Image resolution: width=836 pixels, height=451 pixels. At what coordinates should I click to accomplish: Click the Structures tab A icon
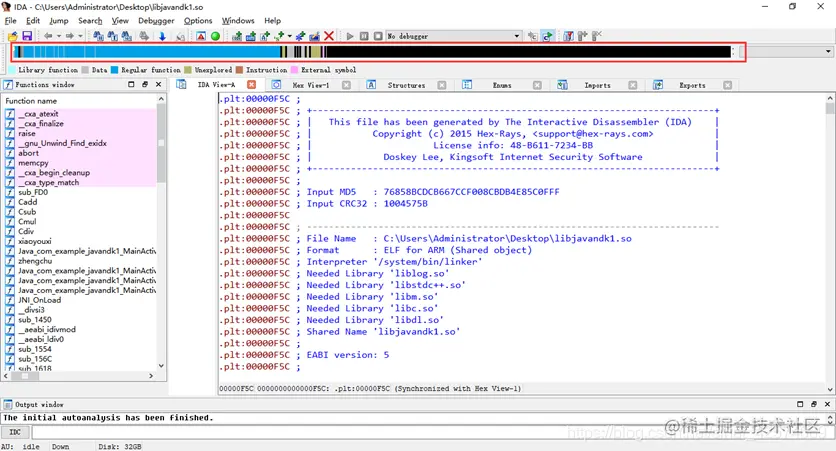click(372, 85)
